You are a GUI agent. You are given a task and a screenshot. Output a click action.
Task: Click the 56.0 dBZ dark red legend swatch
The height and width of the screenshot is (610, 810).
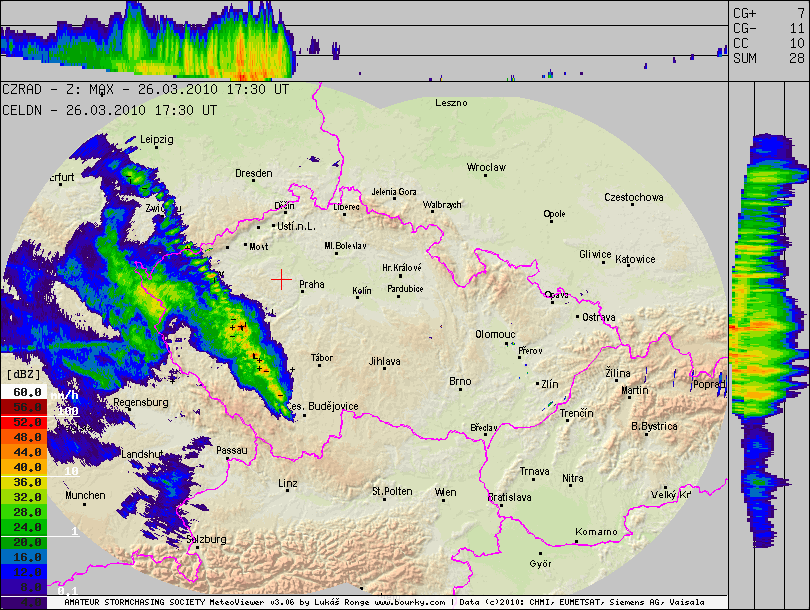24,407
